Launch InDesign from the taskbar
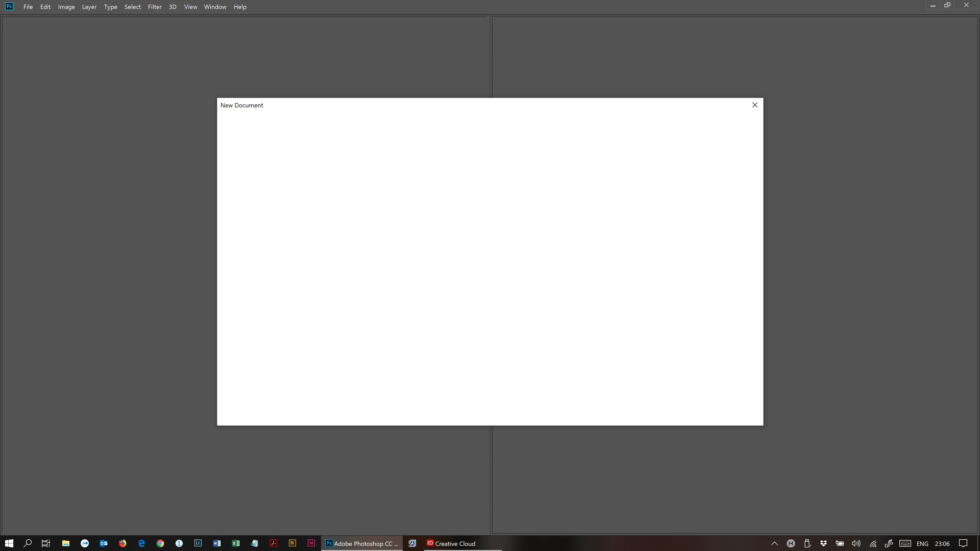980x551 pixels. [x=311, y=543]
